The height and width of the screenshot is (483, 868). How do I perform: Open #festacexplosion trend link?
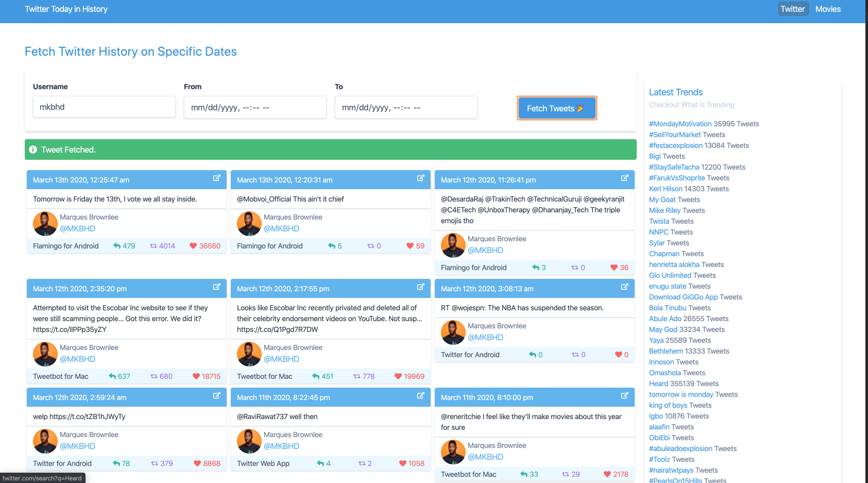point(676,145)
